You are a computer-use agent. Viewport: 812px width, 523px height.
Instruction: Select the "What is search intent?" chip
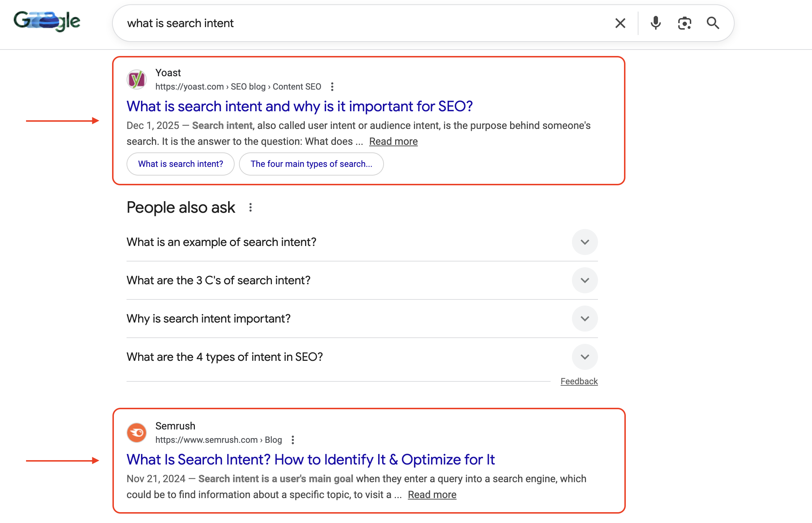coord(180,164)
